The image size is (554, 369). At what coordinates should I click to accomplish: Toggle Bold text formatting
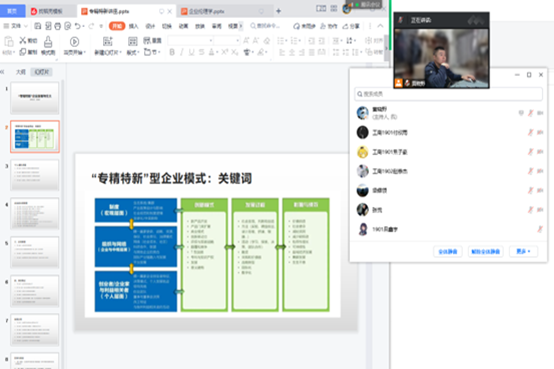pyautogui.click(x=172, y=52)
